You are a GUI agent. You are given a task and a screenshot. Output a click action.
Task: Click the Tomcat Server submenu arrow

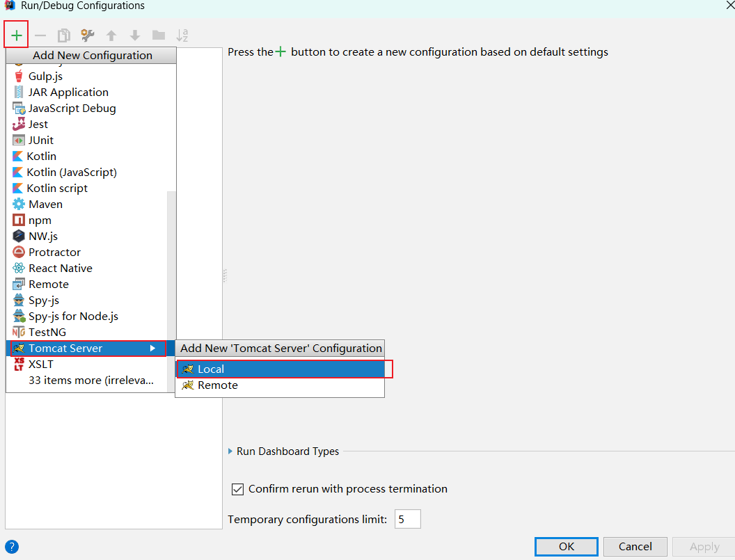(152, 349)
